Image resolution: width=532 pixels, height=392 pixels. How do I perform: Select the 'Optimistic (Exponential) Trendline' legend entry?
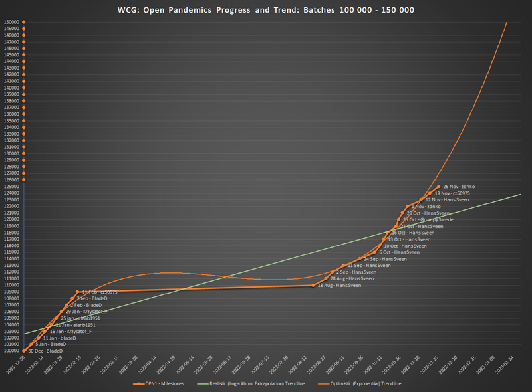(359, 383)
